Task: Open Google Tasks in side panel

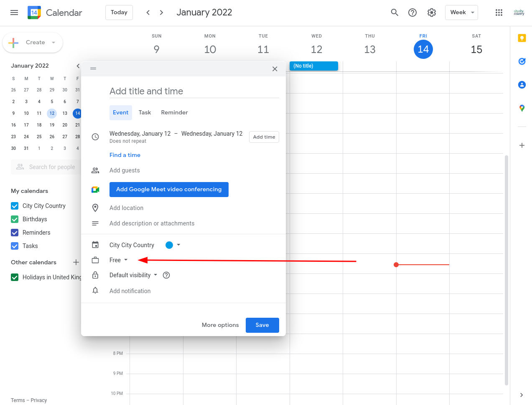Action: 522,61
